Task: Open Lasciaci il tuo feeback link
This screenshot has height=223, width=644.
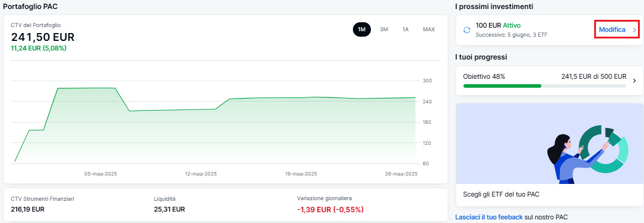Action: pyautogui.click(x=489, y=217)
